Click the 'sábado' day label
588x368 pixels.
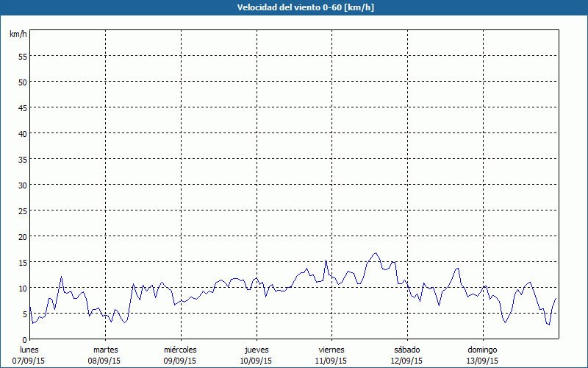pyautogui.click(x=406, y=350)
